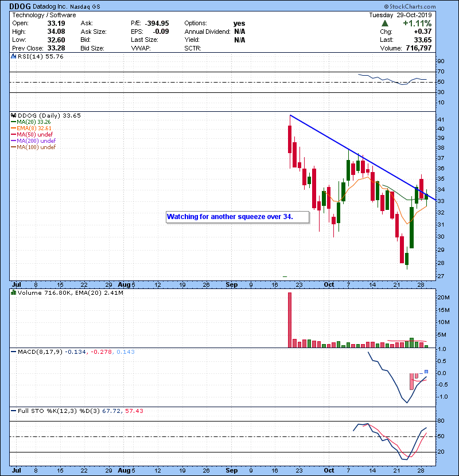This screenshot has width=459, height=476.
Task: Click the MACD signal value -0.278
Action: [x=101, y=352]
